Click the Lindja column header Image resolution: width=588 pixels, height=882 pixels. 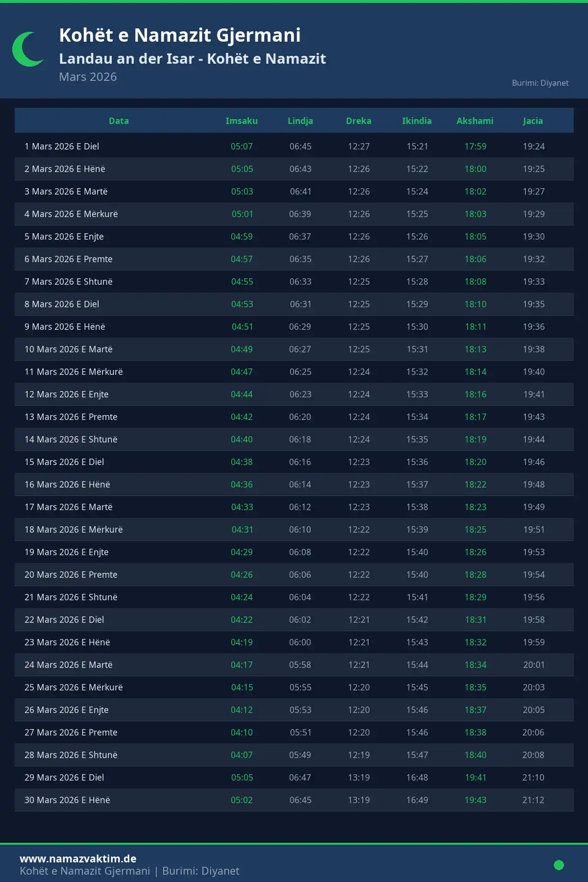tap(300, 121)
